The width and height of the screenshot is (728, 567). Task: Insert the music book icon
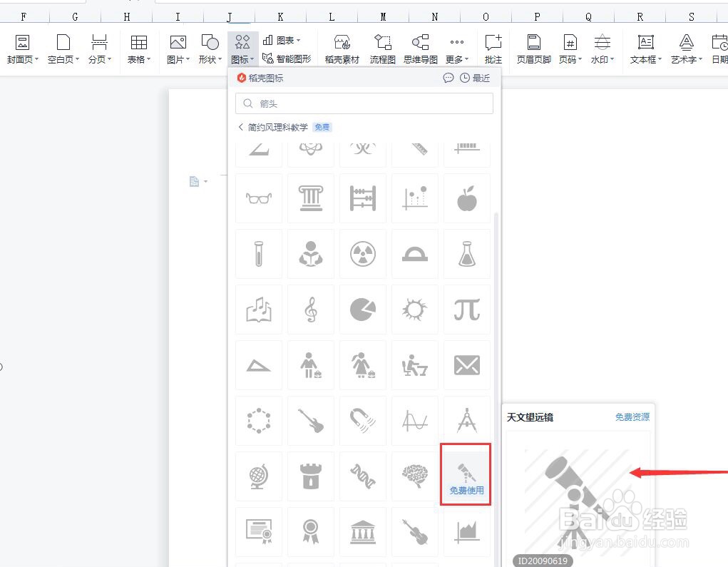[x=259, y=310]
